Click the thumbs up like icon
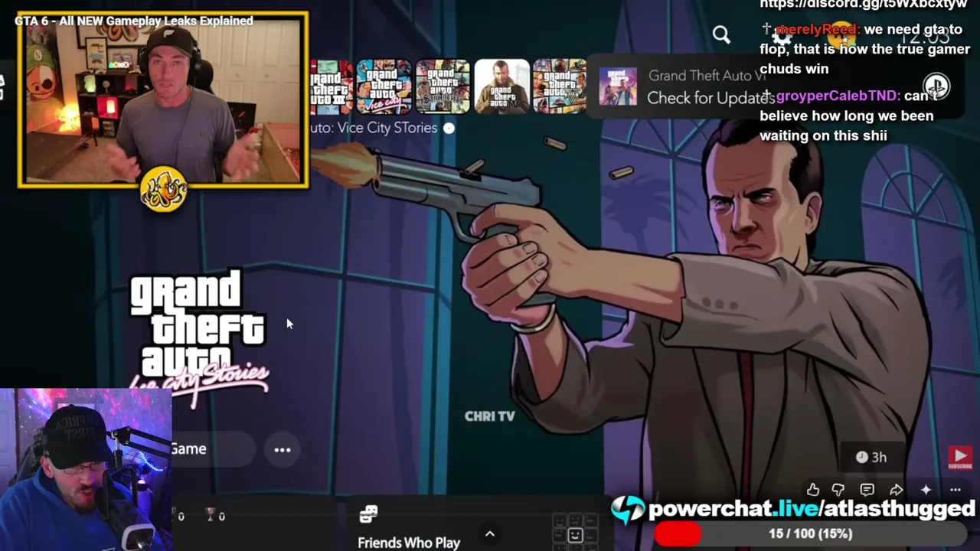The width and height of the screenshot is (980, 551). tap(813, 490)
